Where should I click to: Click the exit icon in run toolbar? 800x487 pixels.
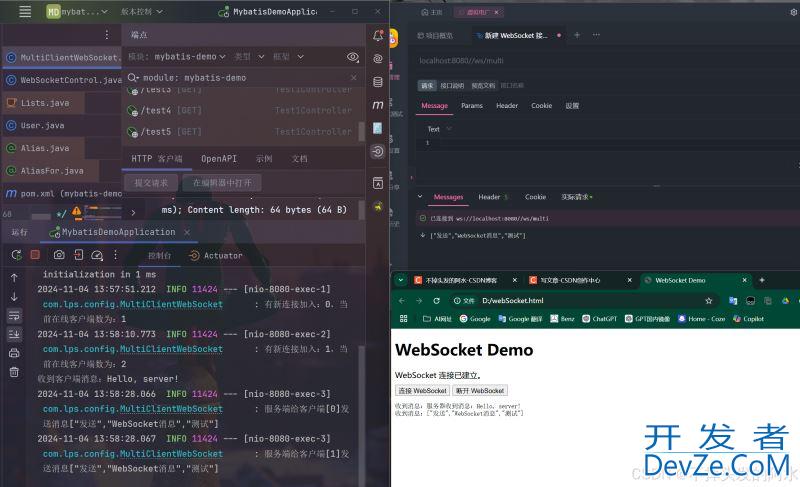point(79,254)
